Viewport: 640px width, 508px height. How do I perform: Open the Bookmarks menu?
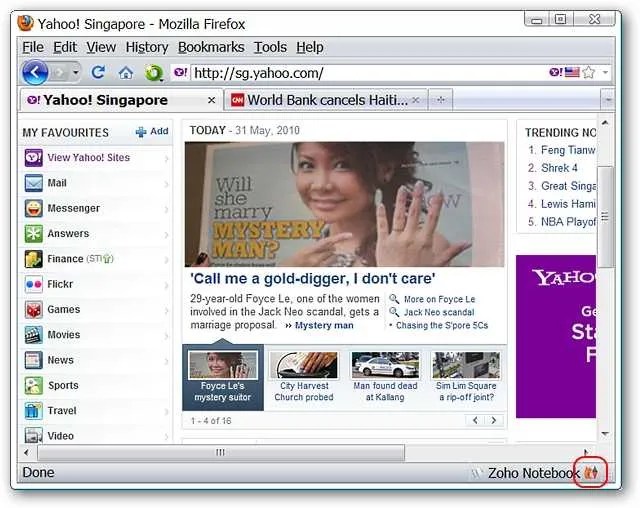(x=211, y=47)
